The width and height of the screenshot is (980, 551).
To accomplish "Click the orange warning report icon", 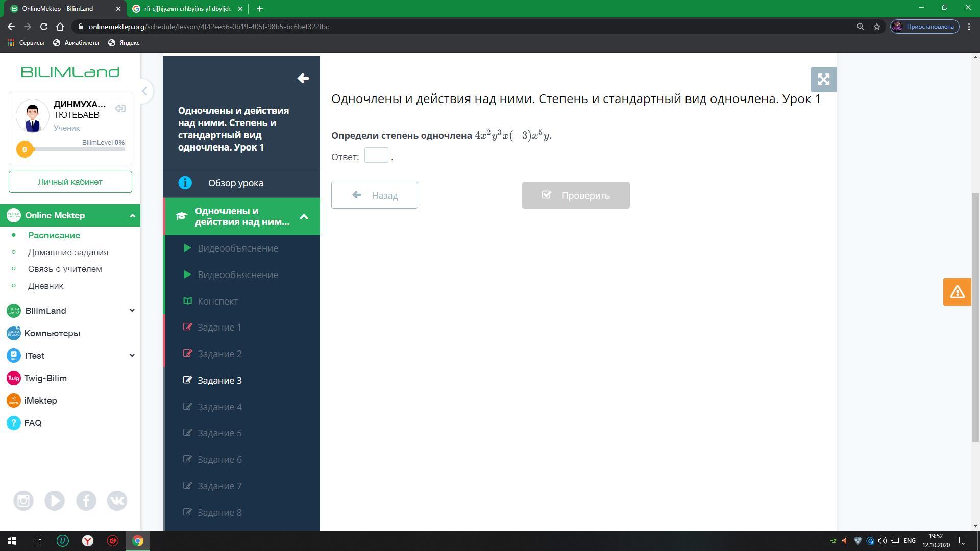I will pyautogui.click(x=957, y=292).
